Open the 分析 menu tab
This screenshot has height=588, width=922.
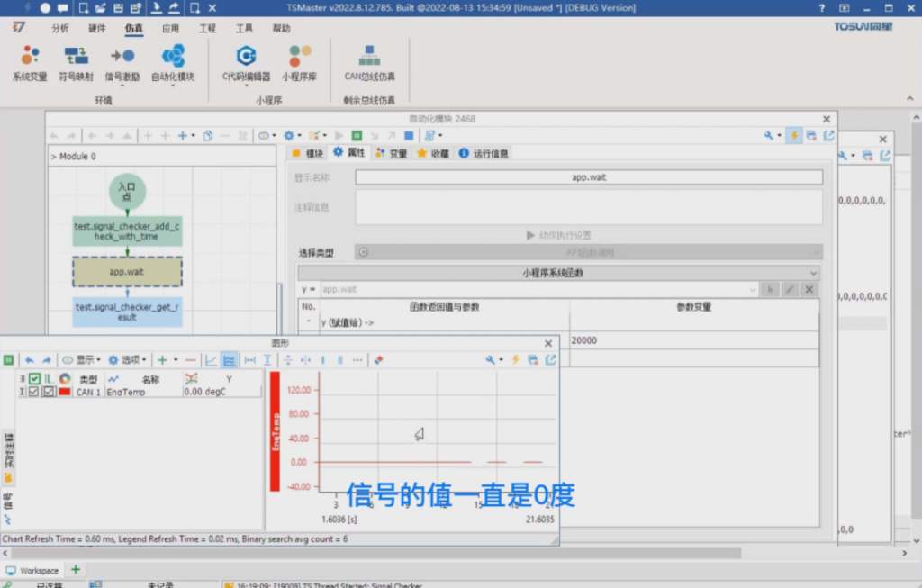coord(60,28)
